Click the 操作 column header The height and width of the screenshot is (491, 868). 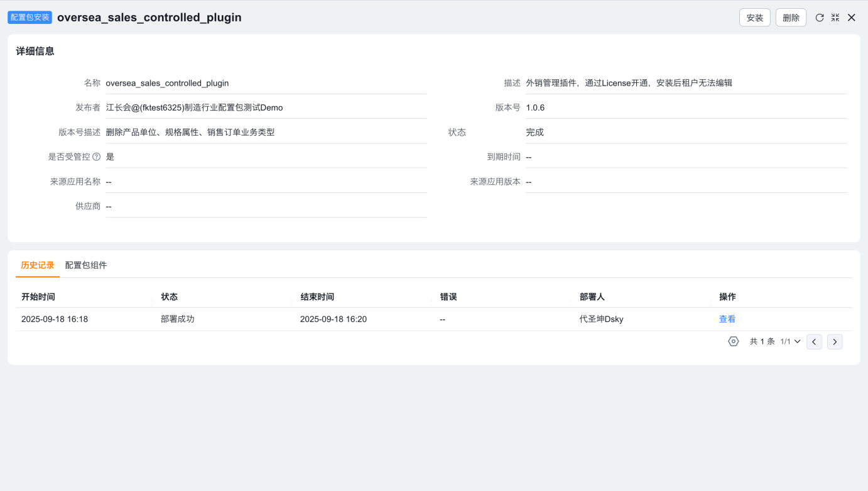tap(727, 297)
